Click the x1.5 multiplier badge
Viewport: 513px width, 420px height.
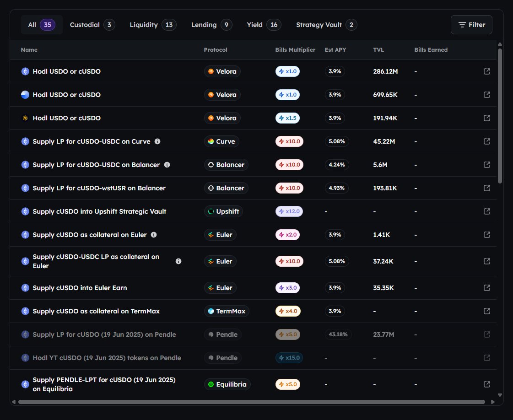[287, 118]
